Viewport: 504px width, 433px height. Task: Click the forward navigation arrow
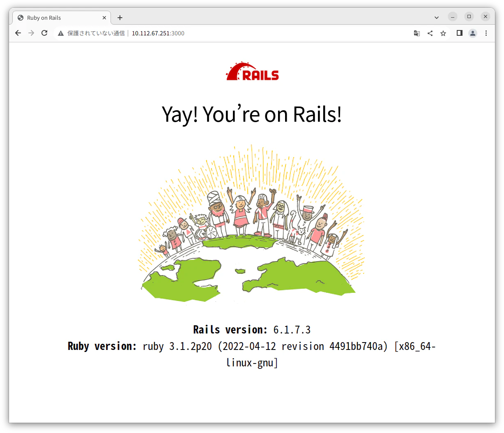31,33
